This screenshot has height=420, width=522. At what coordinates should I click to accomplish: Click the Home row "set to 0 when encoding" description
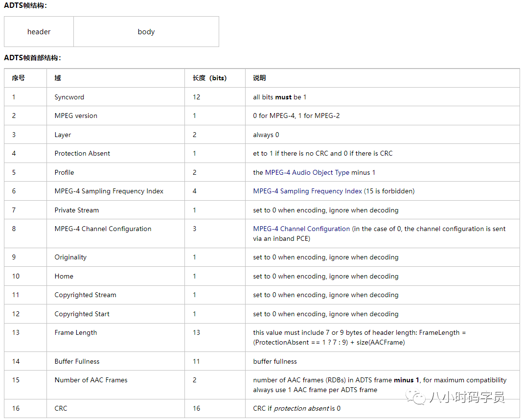pos(326,276)
